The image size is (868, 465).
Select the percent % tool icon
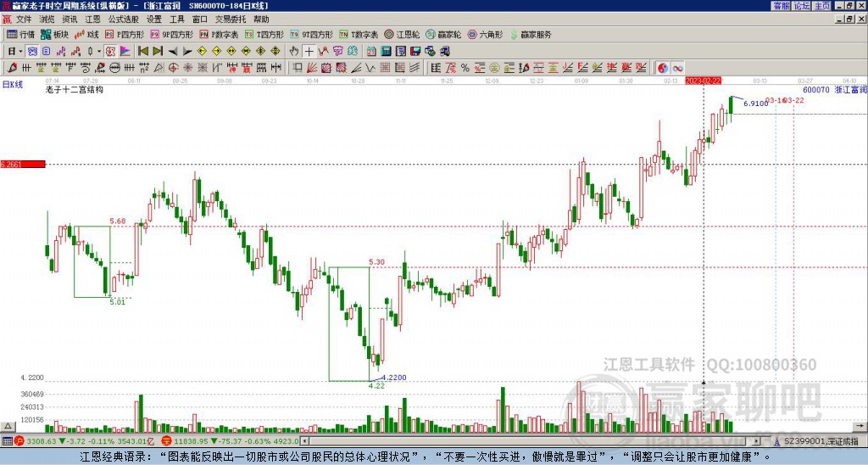pyautogui.click(x=465, y=68)
